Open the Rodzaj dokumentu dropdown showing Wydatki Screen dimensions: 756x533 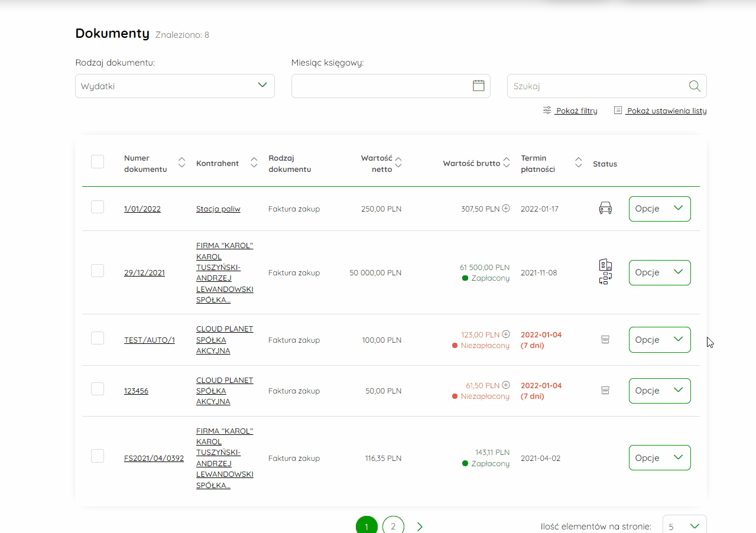point(175,86)
